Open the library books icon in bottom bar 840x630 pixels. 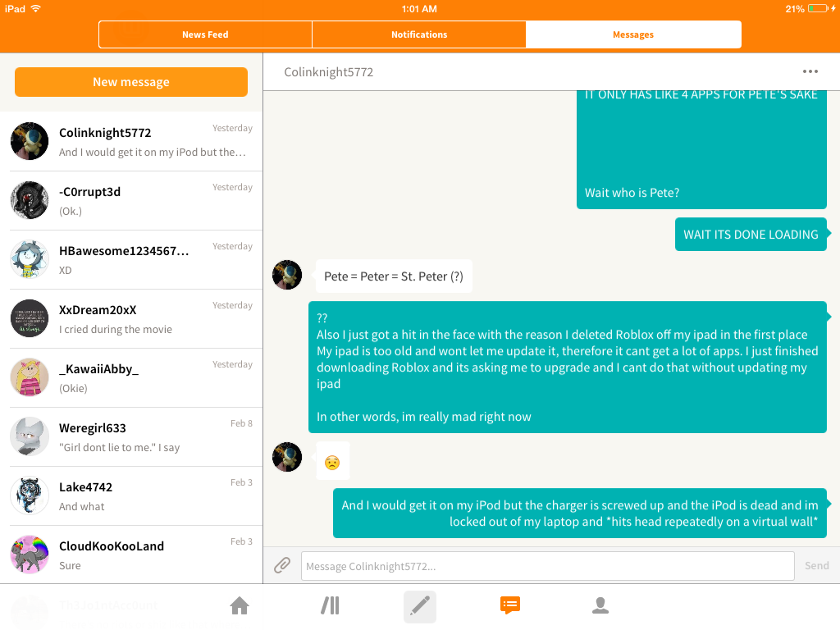click(x=330, y=606)
